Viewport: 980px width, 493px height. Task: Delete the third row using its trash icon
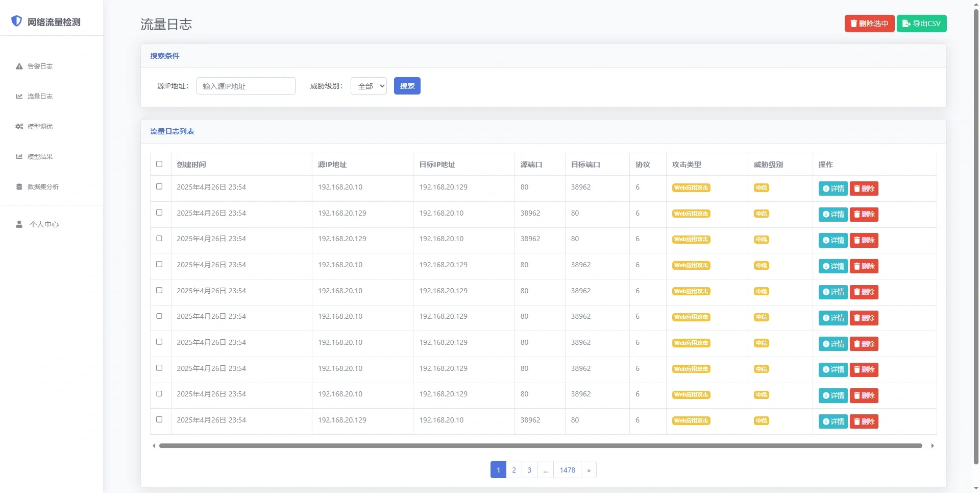[x=857, y=241]
